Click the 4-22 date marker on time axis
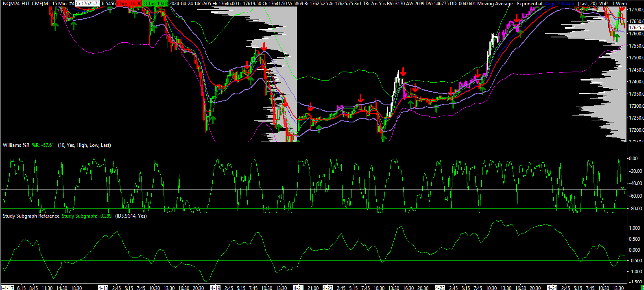Viewport: 644px width, 290px height. click(x=327, y=288)
